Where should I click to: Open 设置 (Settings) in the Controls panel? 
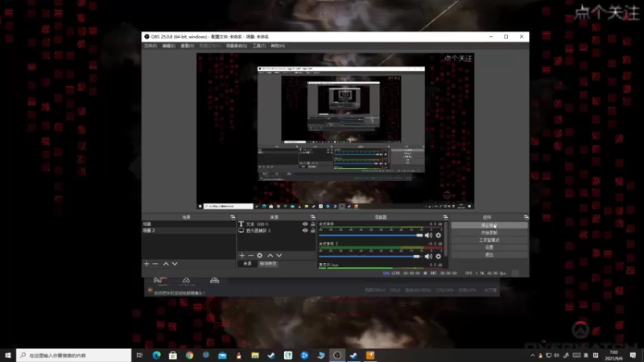[489, 248]
